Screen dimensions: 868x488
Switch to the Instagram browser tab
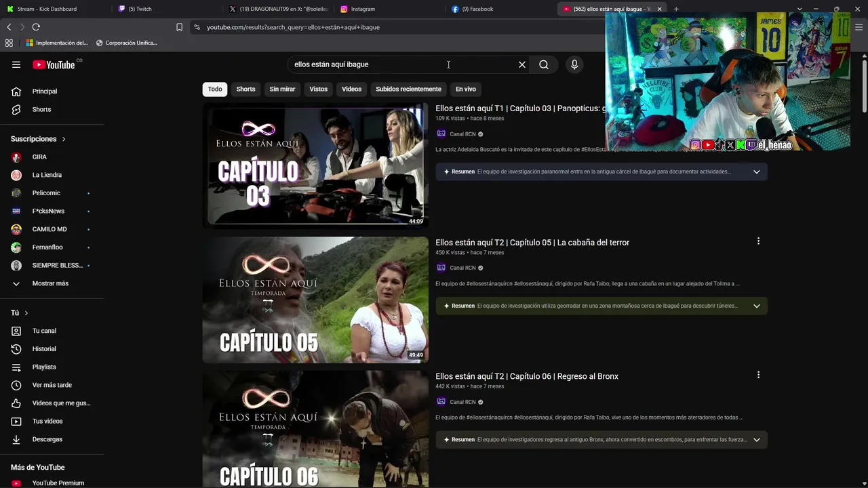(389, 9)
